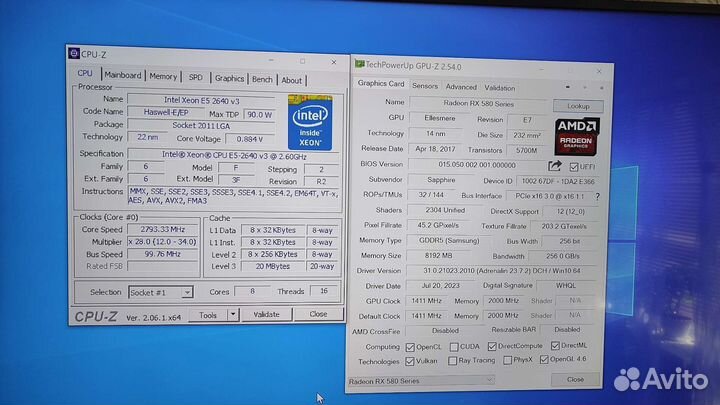Switch to the SPD tab
Image resolution: width=720 pixels, height=405 pixels.
tap(196, 77)
